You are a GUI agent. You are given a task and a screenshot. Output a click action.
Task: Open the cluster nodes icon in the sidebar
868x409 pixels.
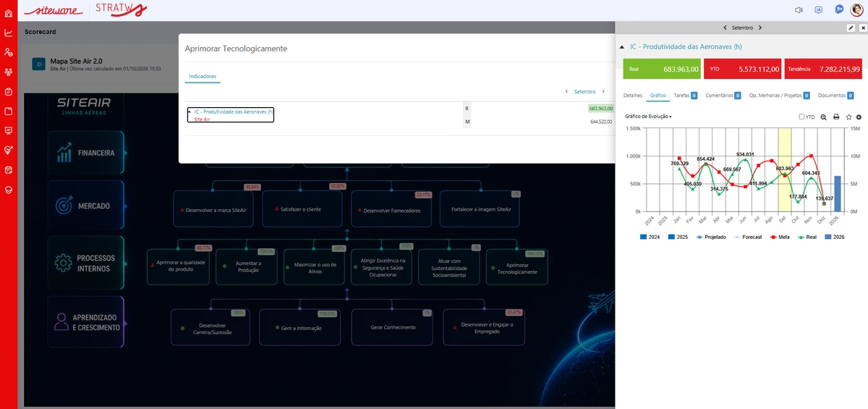(8, 72)
